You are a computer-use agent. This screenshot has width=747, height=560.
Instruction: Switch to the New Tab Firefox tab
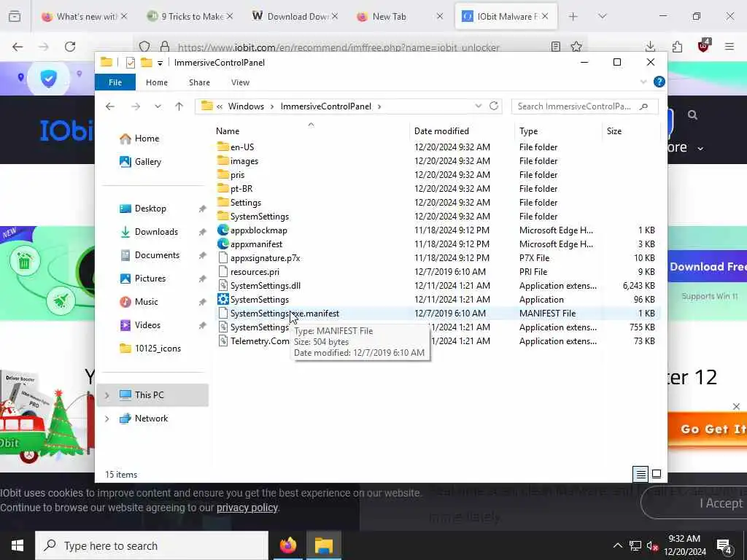click(390, 17)
